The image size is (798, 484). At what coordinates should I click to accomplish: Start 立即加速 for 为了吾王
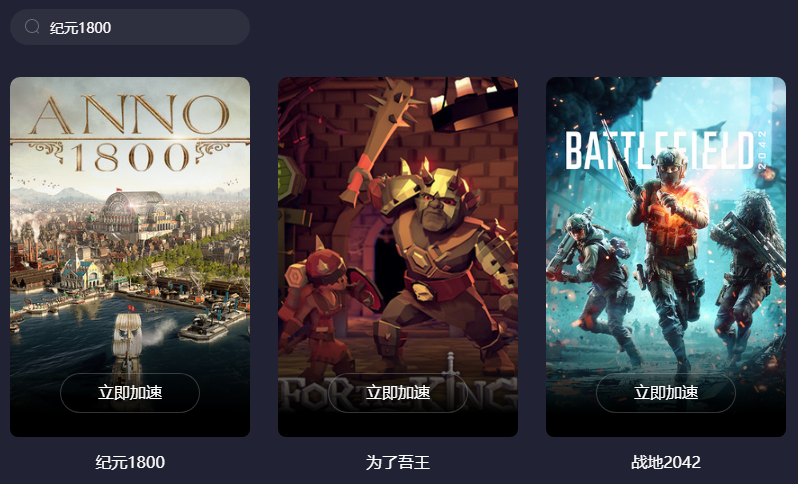coord(397,393)
